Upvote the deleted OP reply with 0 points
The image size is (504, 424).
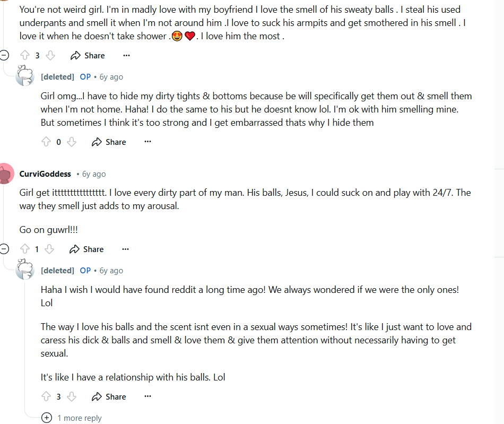[46, 142]
